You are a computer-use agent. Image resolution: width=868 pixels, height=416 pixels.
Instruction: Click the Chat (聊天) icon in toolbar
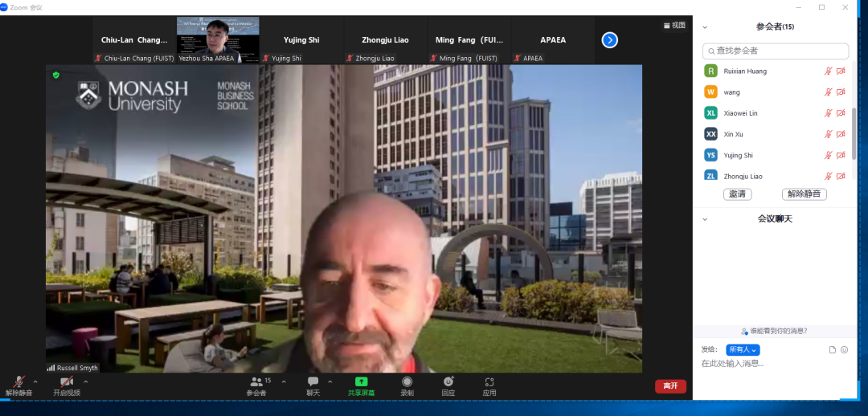[x=313, y=382]
